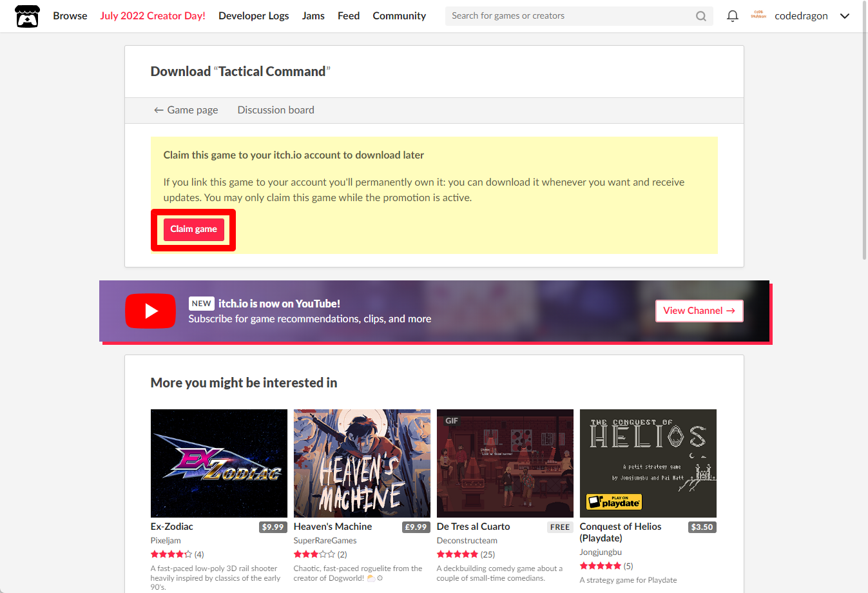The height and width of the screenshot is (593, 868).
Task: Return to the Game page
Action: tap(186, 110)
